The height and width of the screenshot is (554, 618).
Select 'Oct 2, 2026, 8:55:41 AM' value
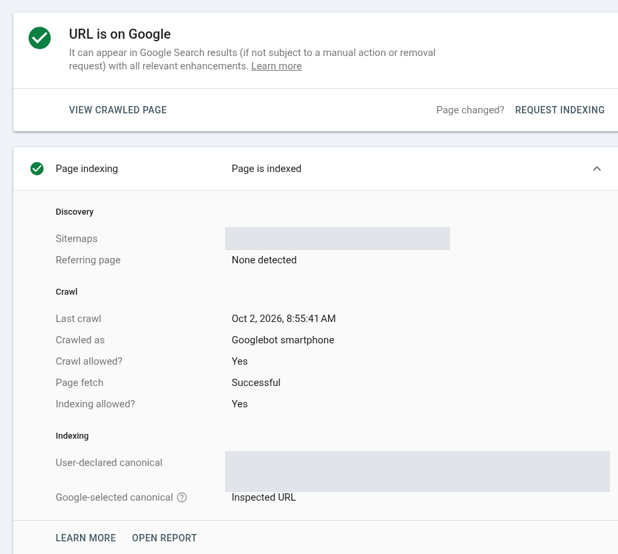point(284,318)
